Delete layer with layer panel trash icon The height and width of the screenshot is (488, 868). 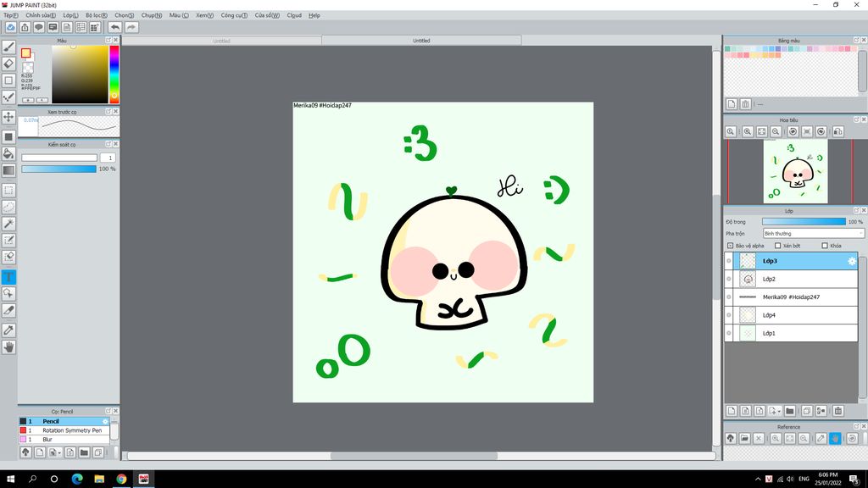(x=838, y=411)
